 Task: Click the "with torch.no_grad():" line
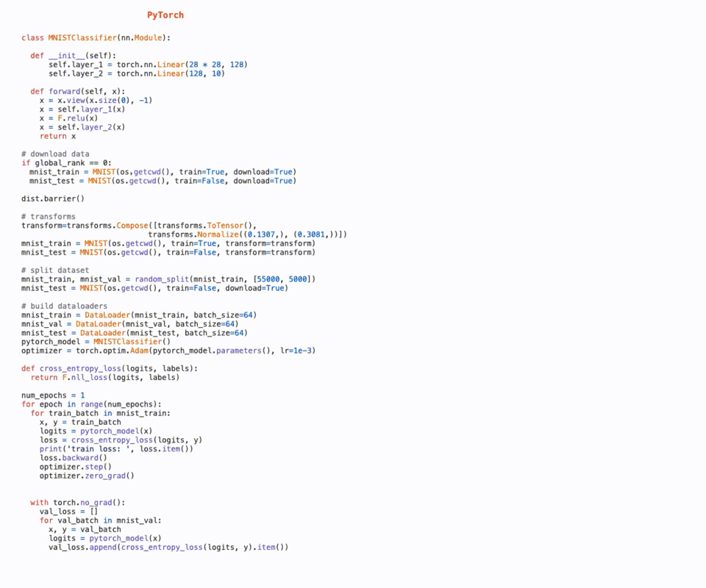pos(77,503)
